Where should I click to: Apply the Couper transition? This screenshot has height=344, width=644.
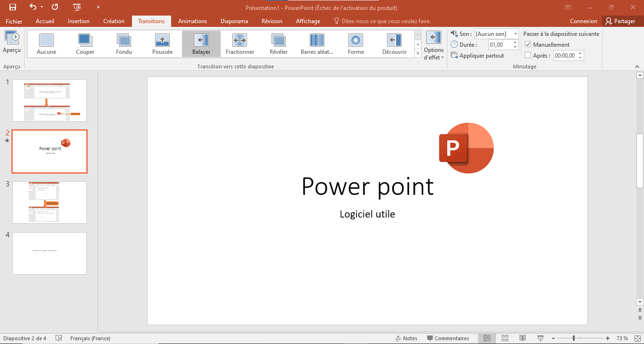tap(85, 44)
